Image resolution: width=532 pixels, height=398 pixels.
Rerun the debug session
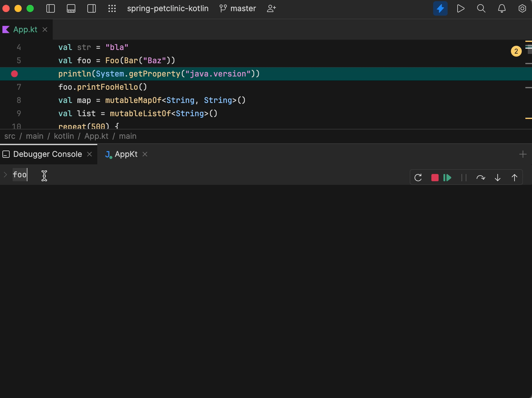point(418,178)
